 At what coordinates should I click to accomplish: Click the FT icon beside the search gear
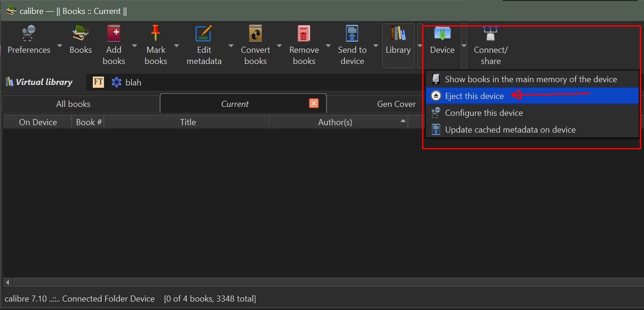pyautogui.click(x=98, y=82)
